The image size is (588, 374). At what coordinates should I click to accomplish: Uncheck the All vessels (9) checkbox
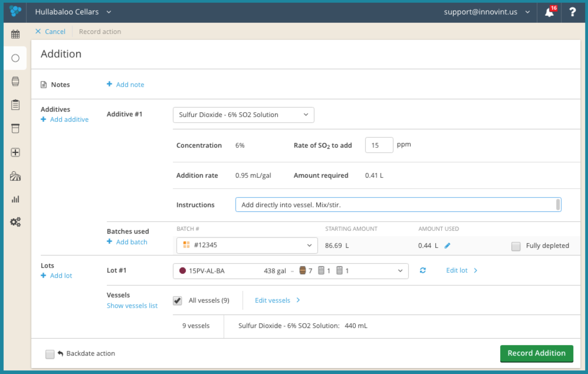click(x=177, y=300)
